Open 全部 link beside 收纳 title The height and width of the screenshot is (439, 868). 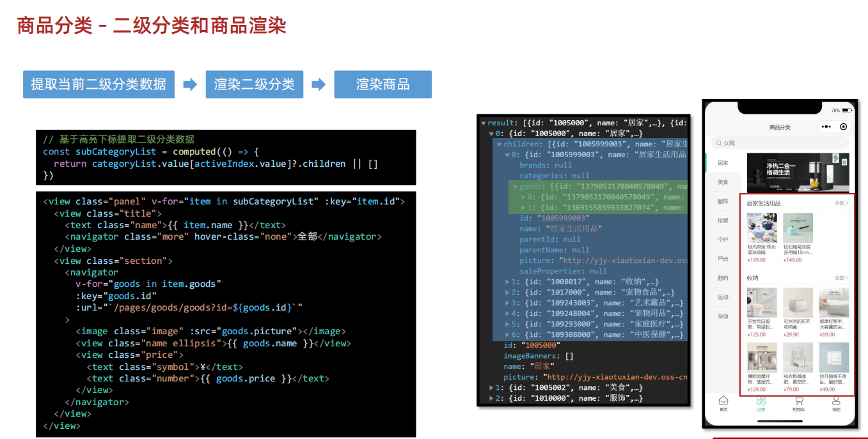pyautogui.click(x=841, y=278)
